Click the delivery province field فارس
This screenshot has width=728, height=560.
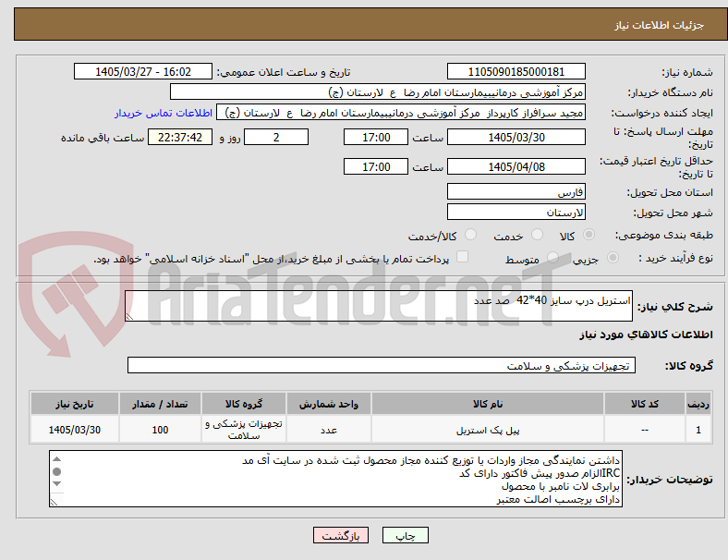click(516, 191)
